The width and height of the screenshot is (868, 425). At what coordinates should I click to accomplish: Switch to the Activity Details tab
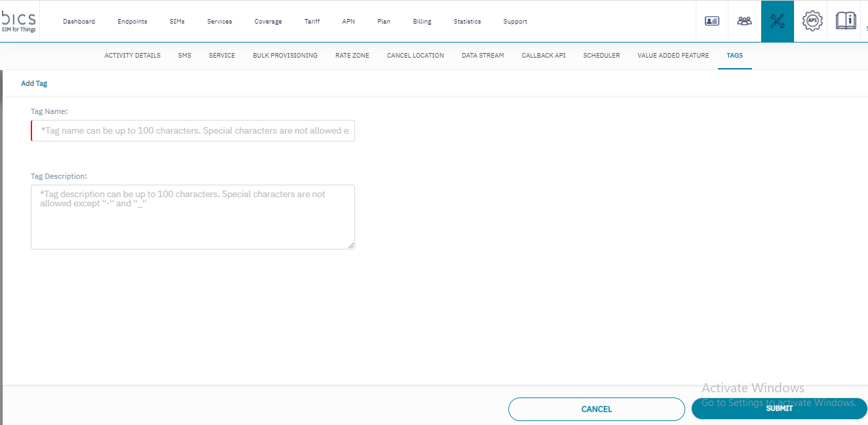pos(132,56)
